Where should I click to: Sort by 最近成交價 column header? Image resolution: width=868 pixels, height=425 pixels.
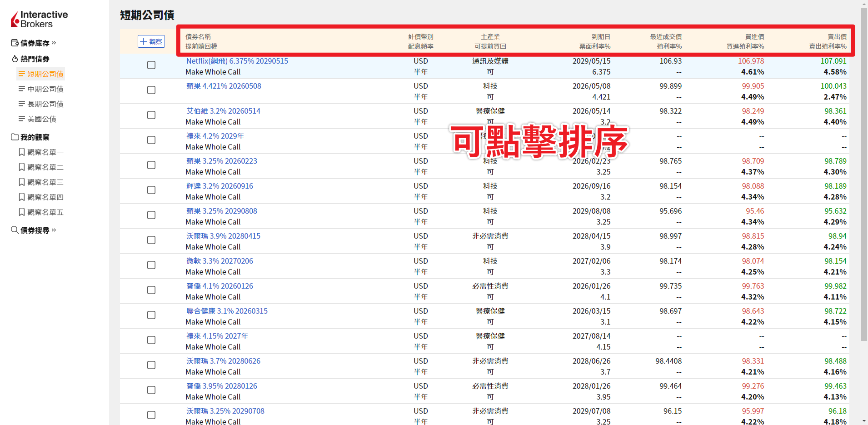point(666,37)
